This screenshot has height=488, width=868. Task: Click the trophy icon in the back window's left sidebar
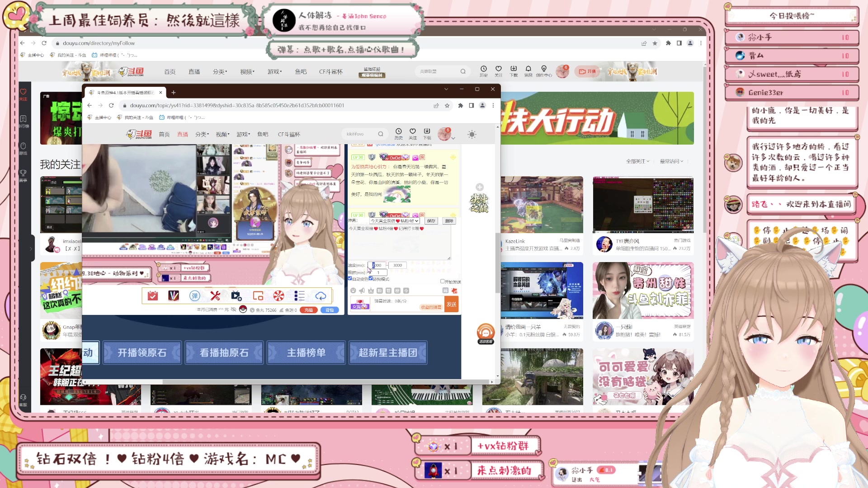[x=23, y=175]
